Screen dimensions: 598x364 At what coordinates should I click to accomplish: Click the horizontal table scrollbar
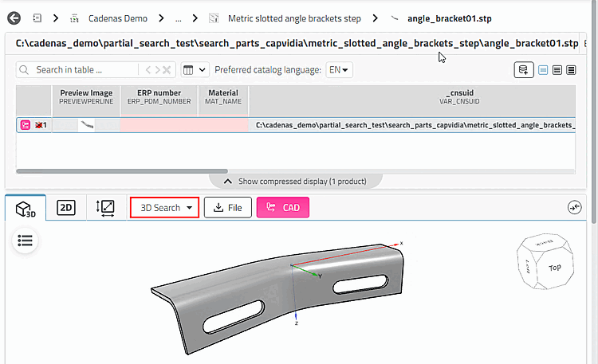click(x=122, y=171)
